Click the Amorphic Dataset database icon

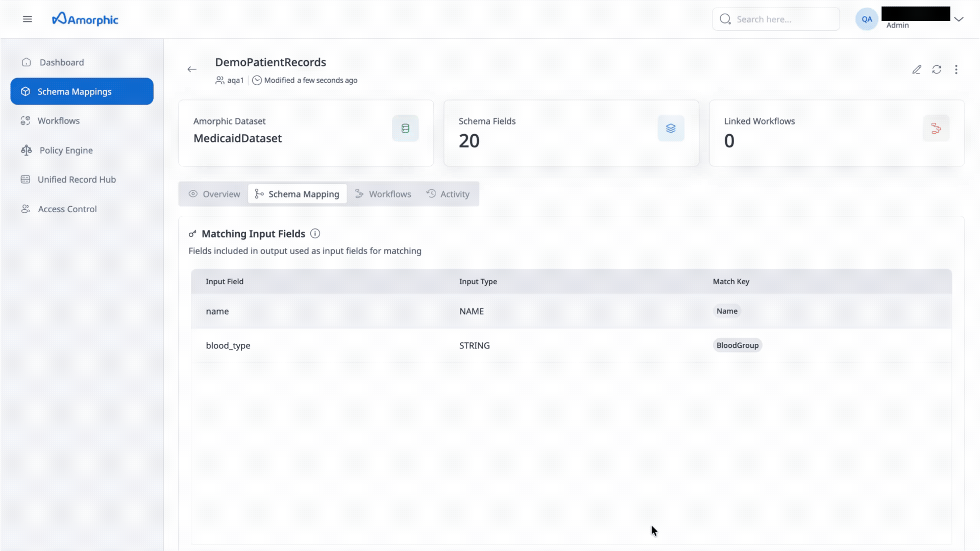coord(405,128)
